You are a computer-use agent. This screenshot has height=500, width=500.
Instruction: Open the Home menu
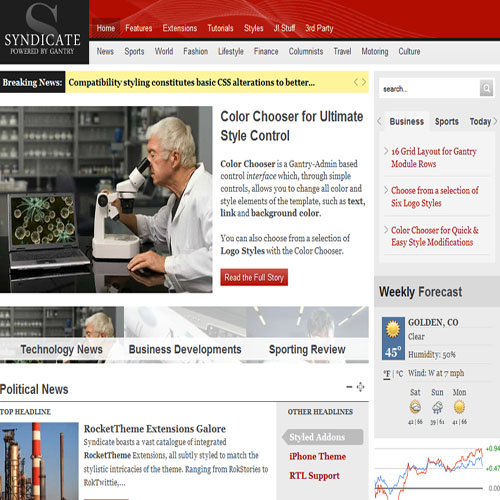tap(106, 28)
